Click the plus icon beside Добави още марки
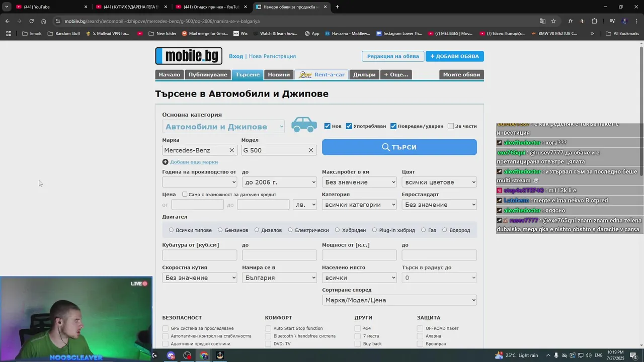 tap(165, 162)
